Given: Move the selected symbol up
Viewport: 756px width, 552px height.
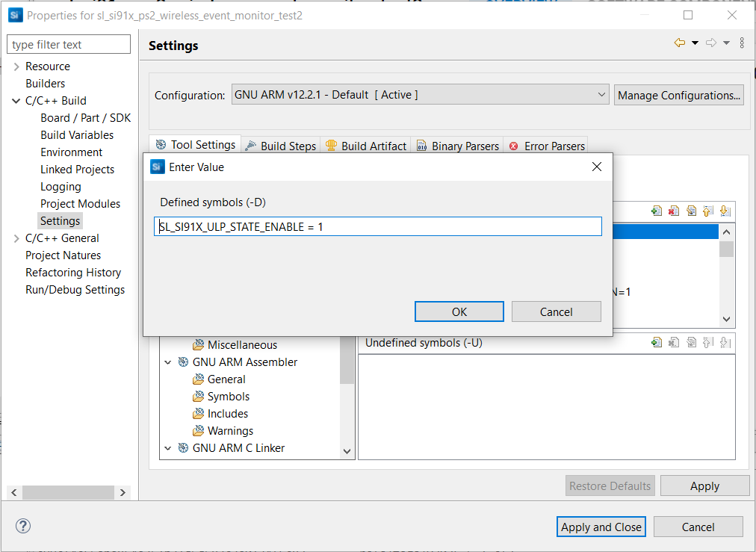Looking at the screenshot, I should point(707,211).
